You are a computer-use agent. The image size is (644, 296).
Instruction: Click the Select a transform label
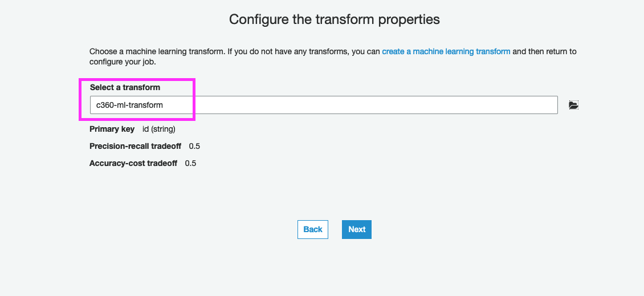point(125,88)
